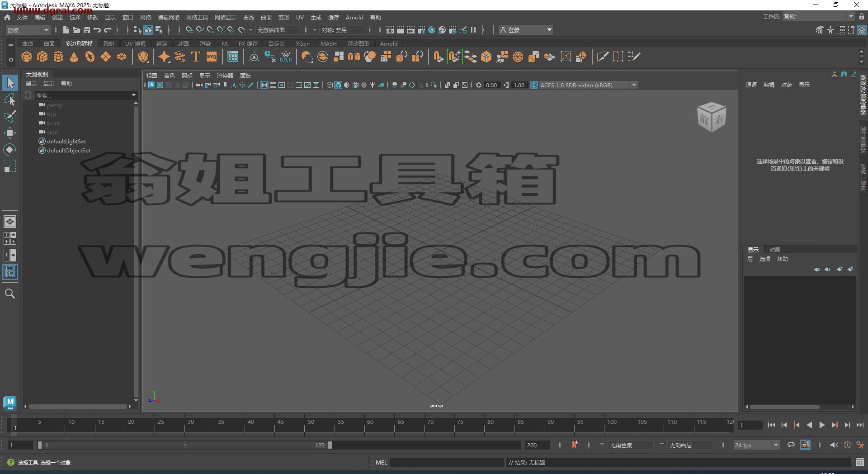Viewport: 868px width, 474px height.
Task: Open the 建模 menu set dropdown
Action: click(x=28, y=30)
